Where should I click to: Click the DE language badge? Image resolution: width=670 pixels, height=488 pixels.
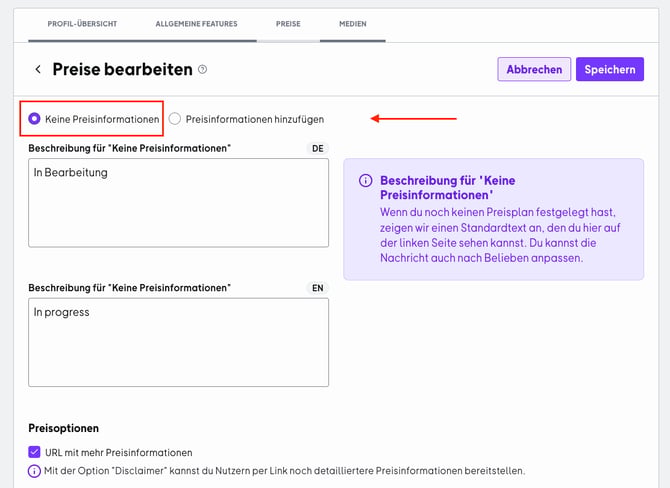tap(317, 148)
